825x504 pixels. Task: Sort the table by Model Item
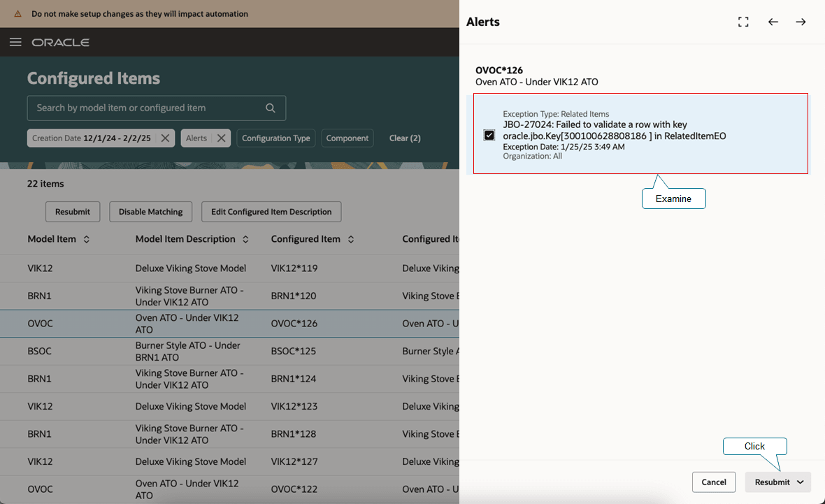tap(85, 238)
